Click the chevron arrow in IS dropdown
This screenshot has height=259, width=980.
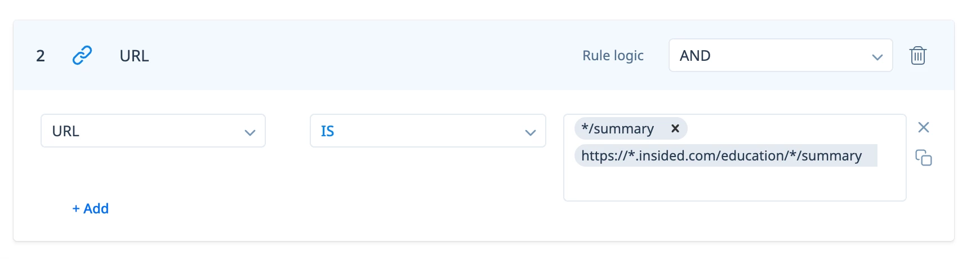pos(530,132)
